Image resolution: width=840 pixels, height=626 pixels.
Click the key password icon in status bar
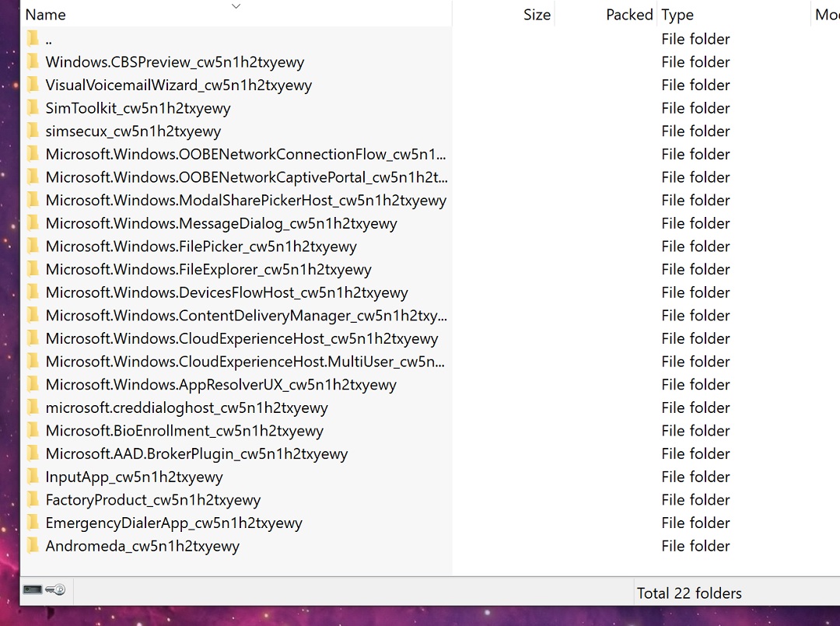click(x=55, y=589)
